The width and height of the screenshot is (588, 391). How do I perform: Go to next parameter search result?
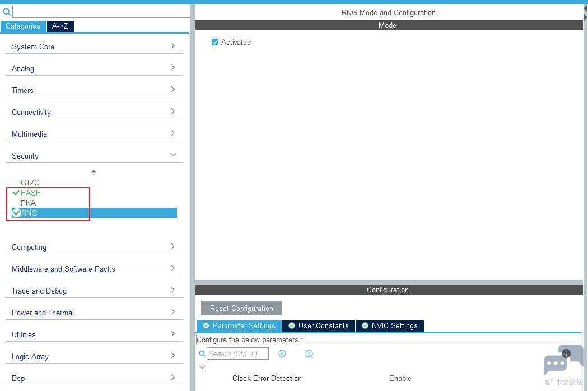tap(309, 353)
